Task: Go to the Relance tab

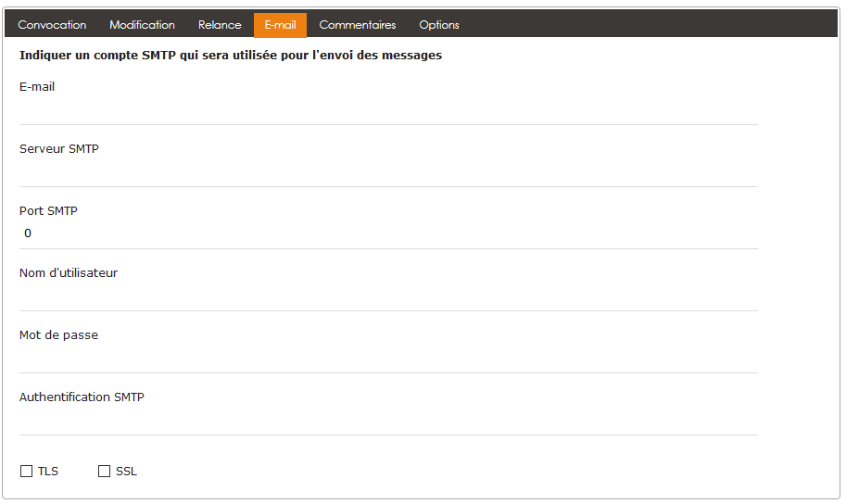Action: pyautogui.click(x=220, y=25)
